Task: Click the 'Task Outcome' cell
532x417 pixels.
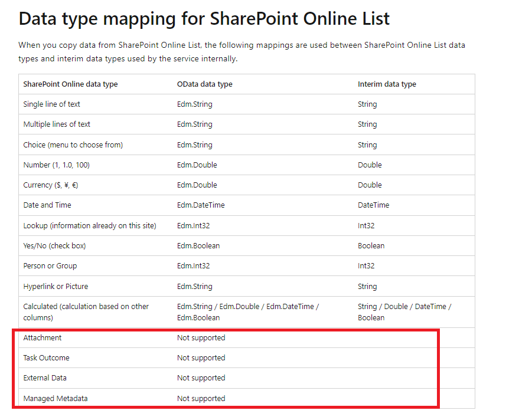Action: (46, 357)
